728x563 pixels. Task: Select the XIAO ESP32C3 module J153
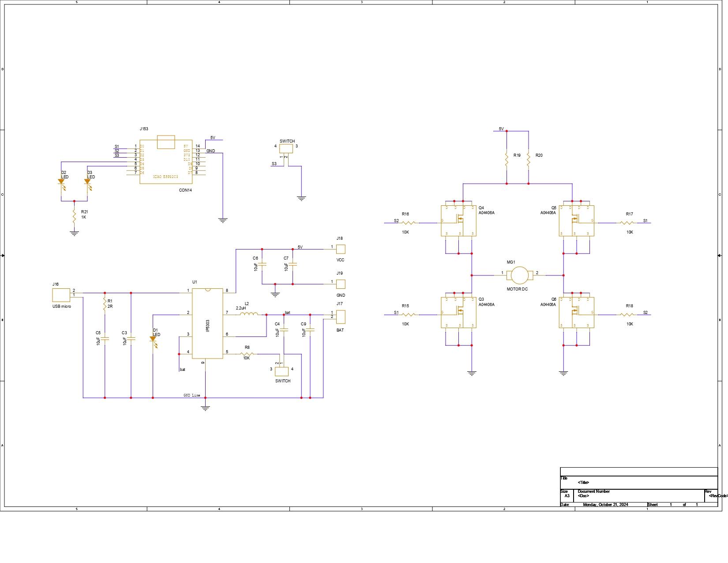[166, 159]
